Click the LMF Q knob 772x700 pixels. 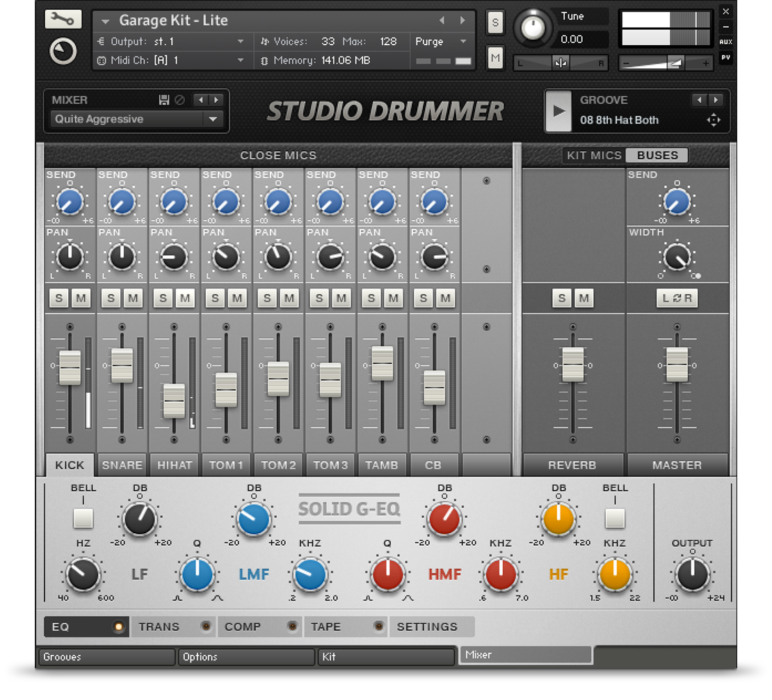tap(197, 574)
